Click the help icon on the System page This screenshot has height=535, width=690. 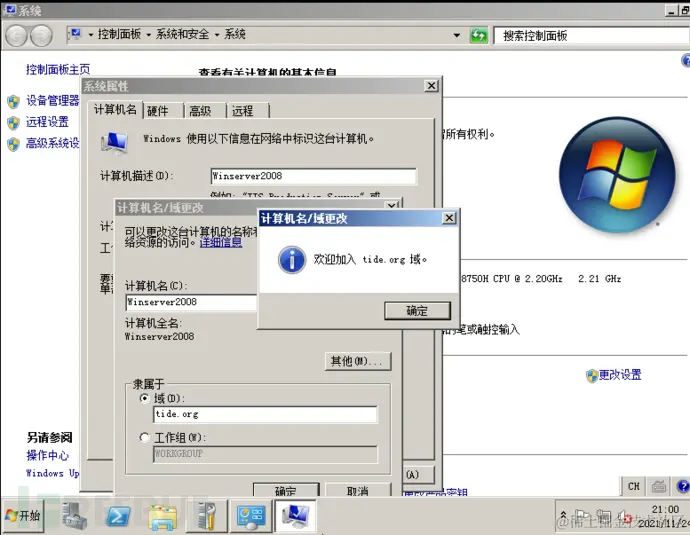[686, 61]
